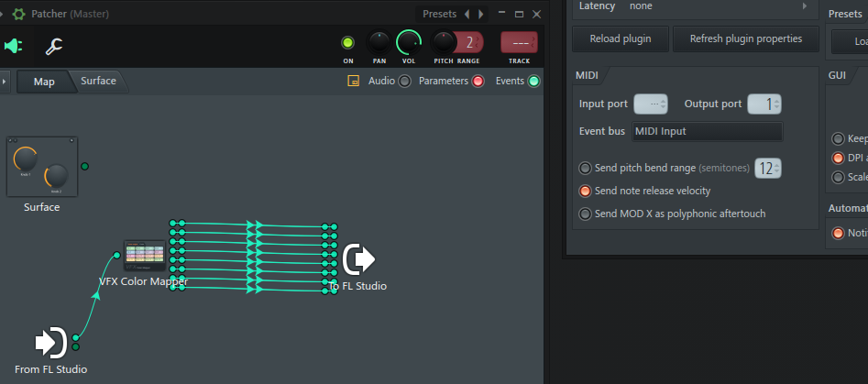Change the MIDI Input port value
Image resolution: width=868 pixels, height=384 pixels.
click(x=651, y=104)
